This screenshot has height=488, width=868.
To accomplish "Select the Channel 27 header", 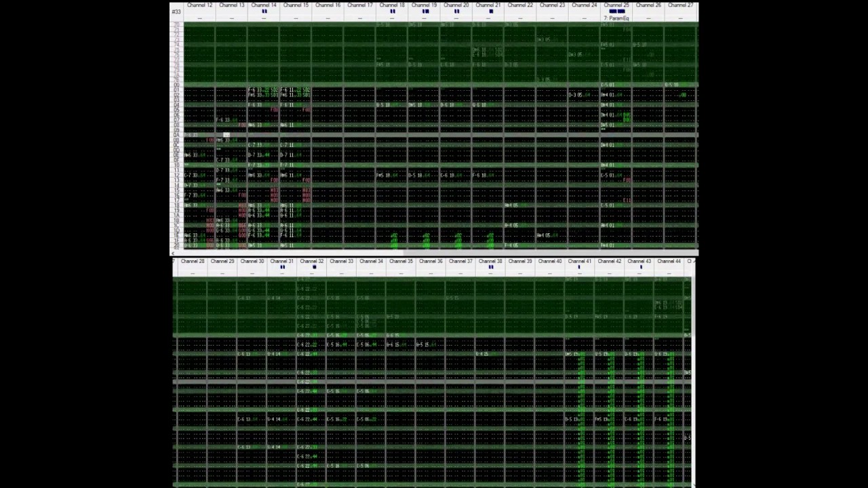I will pos(681,5).
